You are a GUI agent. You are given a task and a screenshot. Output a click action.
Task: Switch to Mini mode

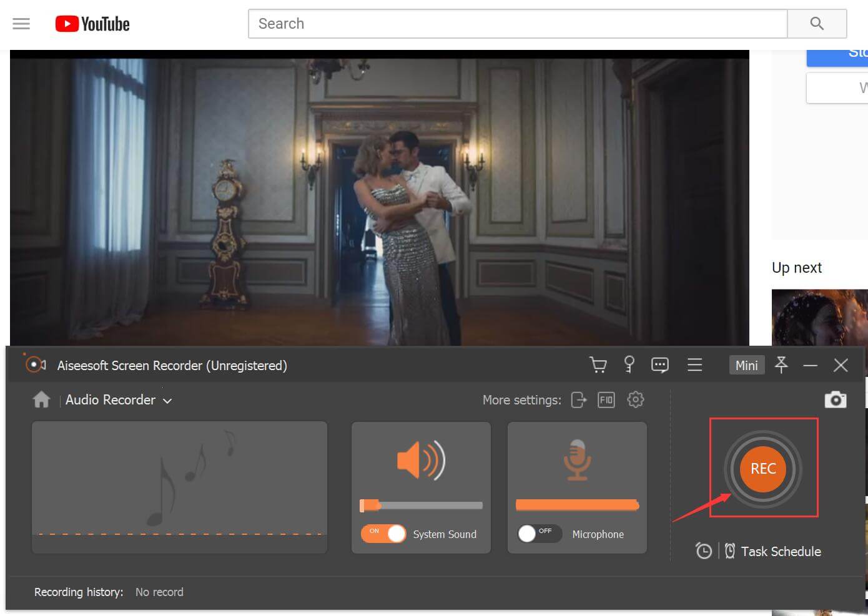[x=746, y=365]
